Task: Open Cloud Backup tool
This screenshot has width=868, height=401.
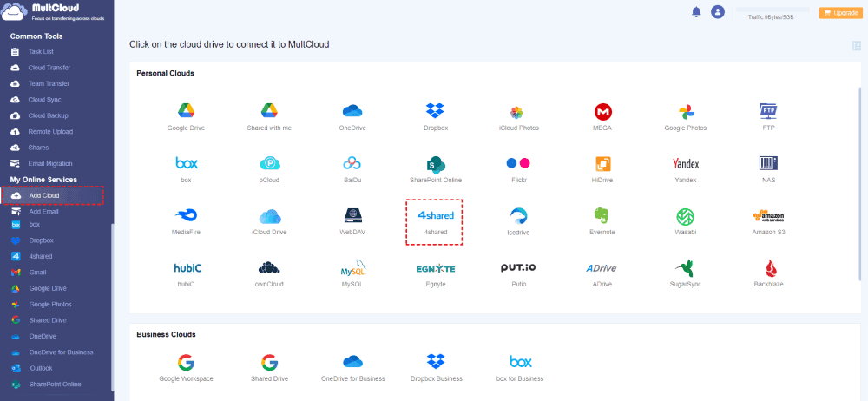Action: [x=48, y=115]
